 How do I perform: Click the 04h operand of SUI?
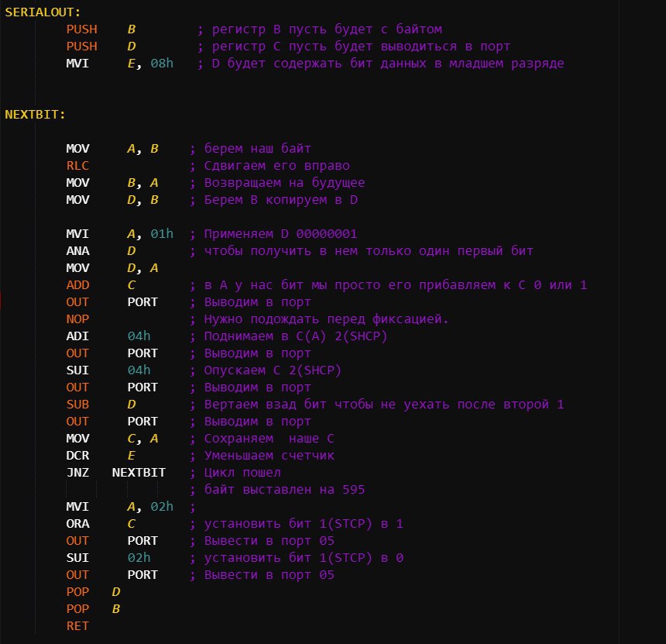coord(139,370)
